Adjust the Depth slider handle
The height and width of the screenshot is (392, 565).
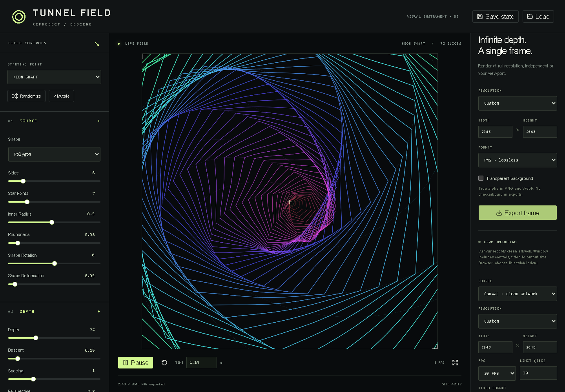coord(36,338)
